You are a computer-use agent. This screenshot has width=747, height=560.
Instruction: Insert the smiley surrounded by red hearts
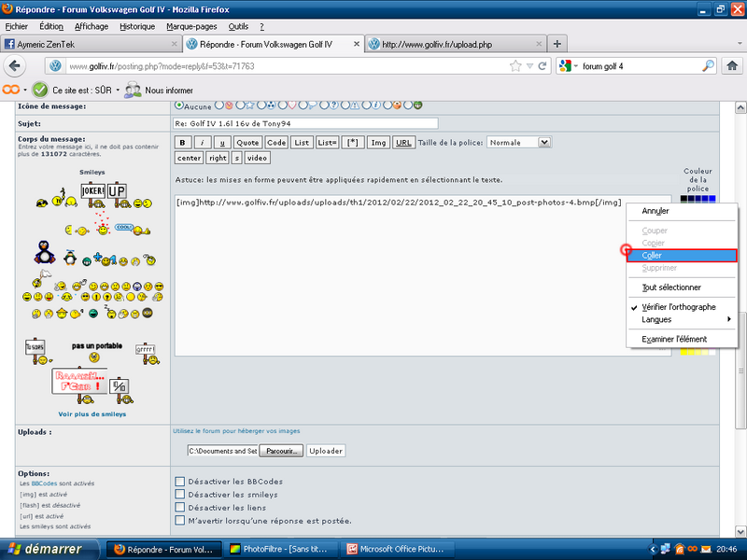(102, 224)
